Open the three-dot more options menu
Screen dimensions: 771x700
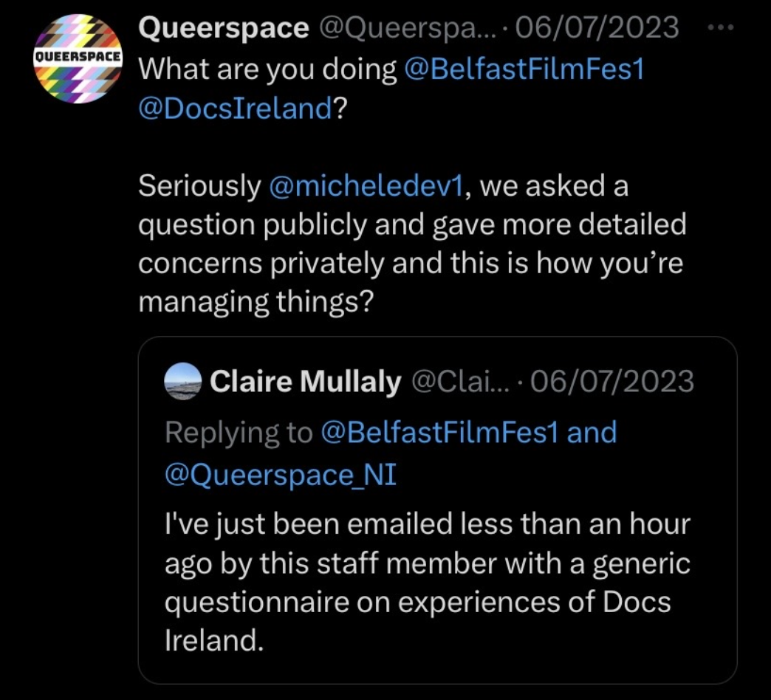point(721,28)
